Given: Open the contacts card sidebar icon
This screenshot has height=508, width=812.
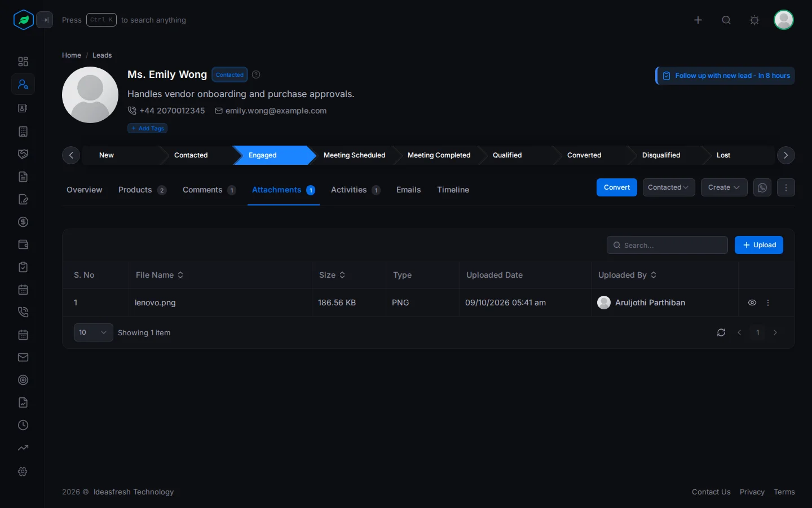Looking at the screenshot, I should tap(23, 108).
